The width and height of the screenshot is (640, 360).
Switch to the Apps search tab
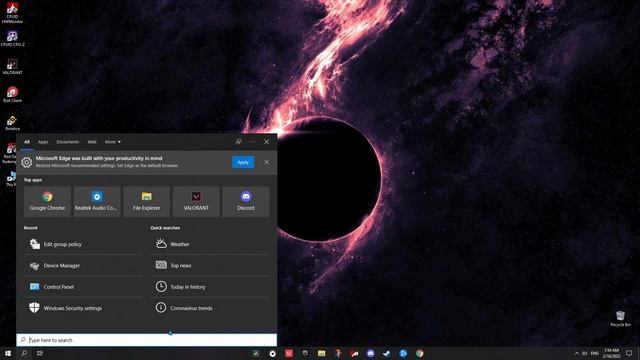tap(43, 142)
